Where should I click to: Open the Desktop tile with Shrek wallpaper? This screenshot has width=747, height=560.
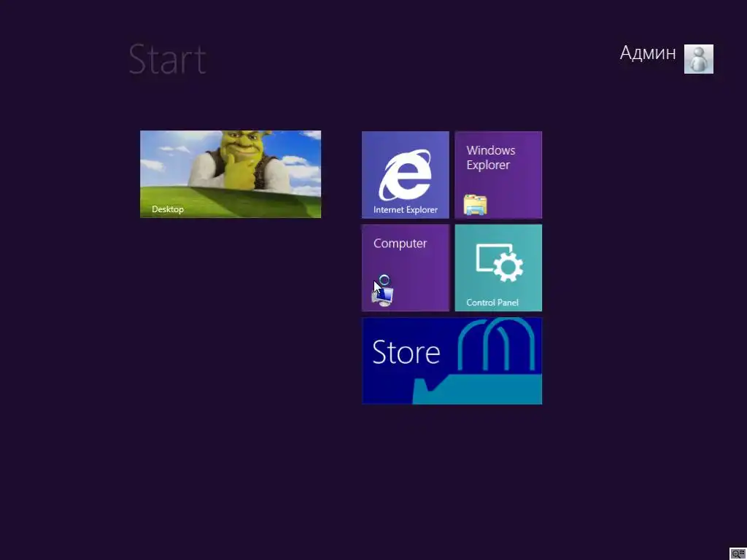tap(231, 174)
